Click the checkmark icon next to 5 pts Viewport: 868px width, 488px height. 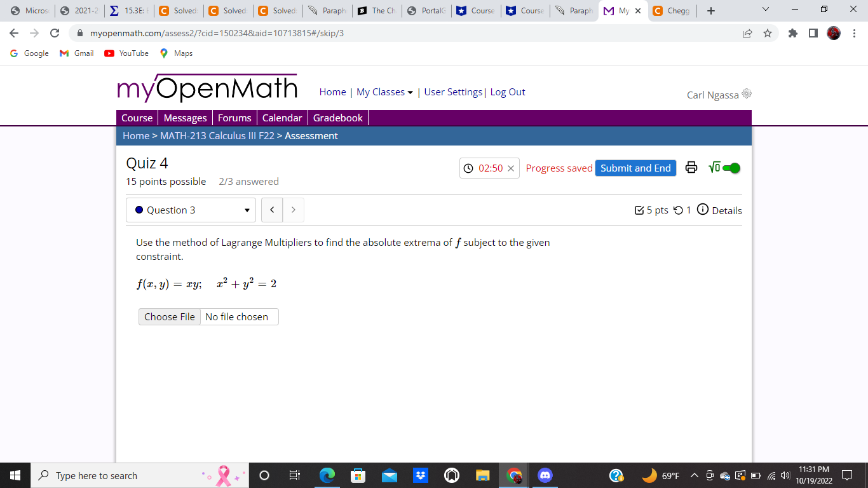pyautogui.click(x=640, y=210)
